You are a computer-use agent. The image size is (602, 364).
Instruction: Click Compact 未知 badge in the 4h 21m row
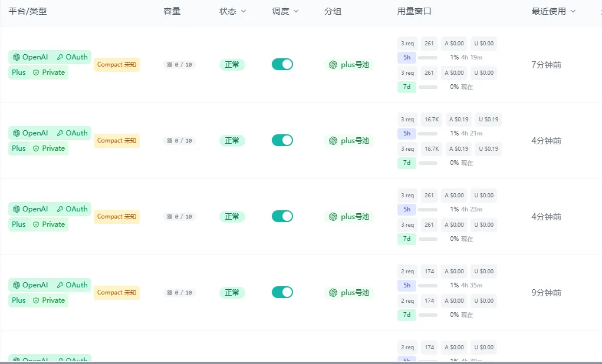point(117,140)
